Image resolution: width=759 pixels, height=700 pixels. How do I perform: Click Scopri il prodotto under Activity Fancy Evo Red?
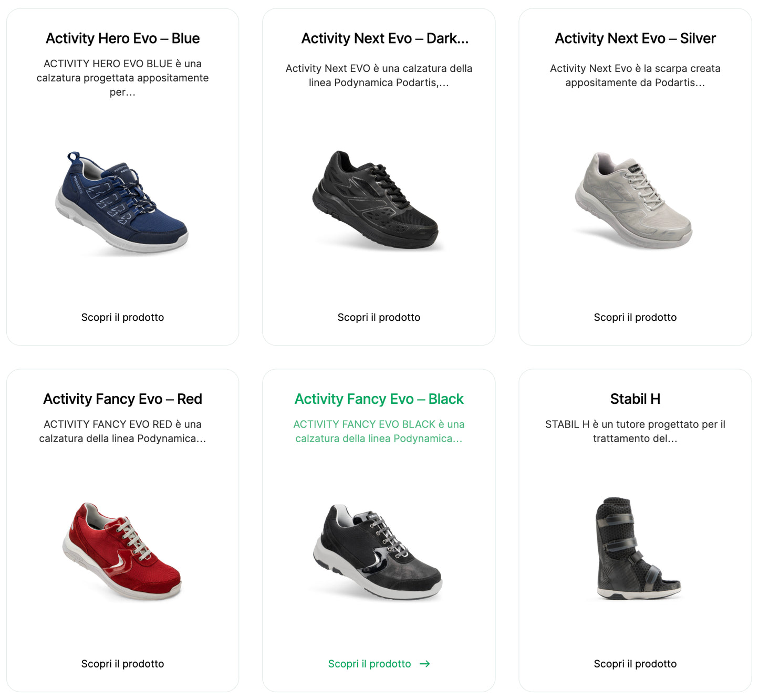[x=122, y=664]
